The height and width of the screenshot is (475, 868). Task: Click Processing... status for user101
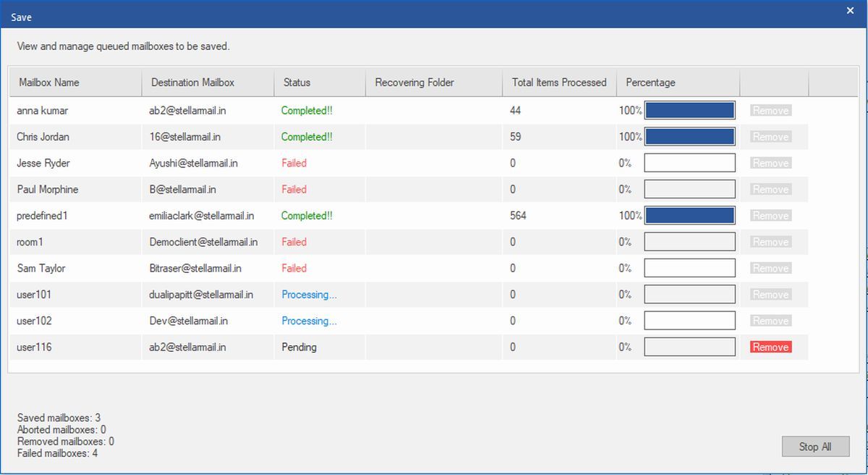click(x=310, y=295)
